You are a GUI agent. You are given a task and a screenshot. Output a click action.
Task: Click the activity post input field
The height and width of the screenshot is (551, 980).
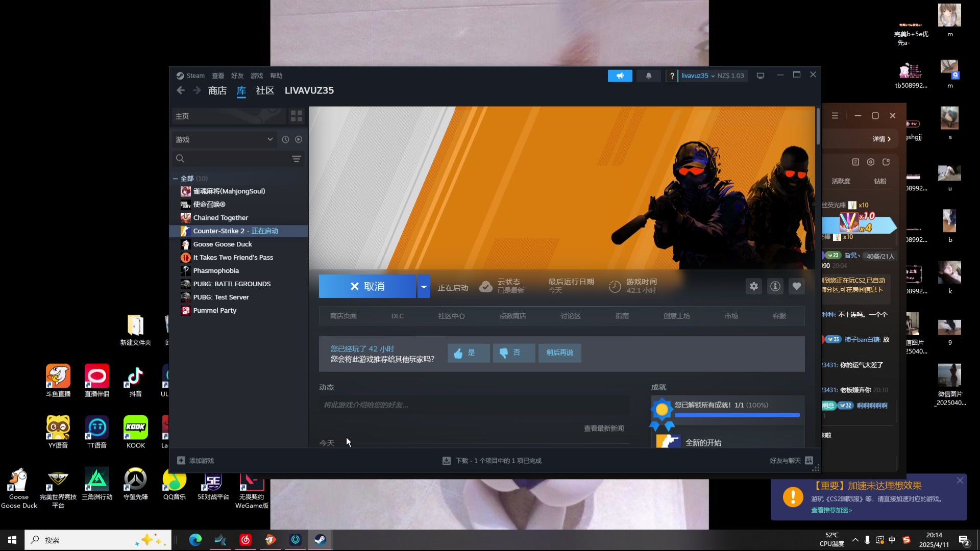(474, 405)
